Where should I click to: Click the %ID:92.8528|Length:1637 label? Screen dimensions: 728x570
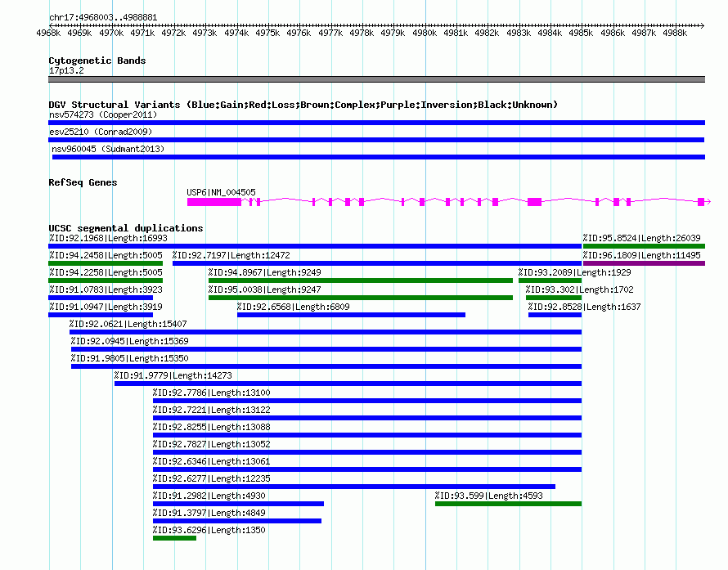pyautogui.click(x=584, y=307)
